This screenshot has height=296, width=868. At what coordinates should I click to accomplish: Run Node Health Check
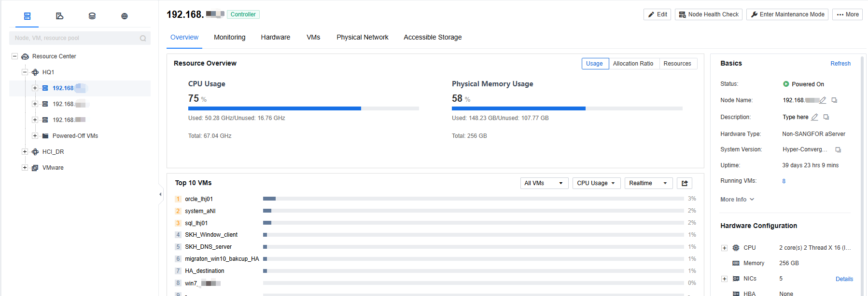click(x=709, y=14)
